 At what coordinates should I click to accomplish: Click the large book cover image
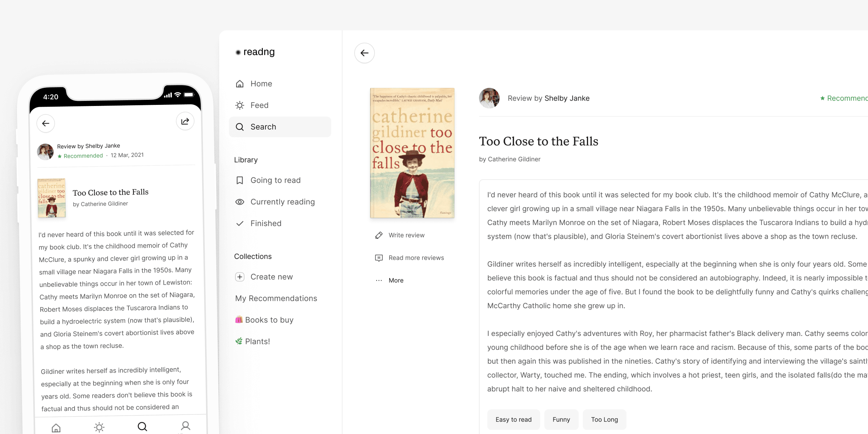click(412, 153)
